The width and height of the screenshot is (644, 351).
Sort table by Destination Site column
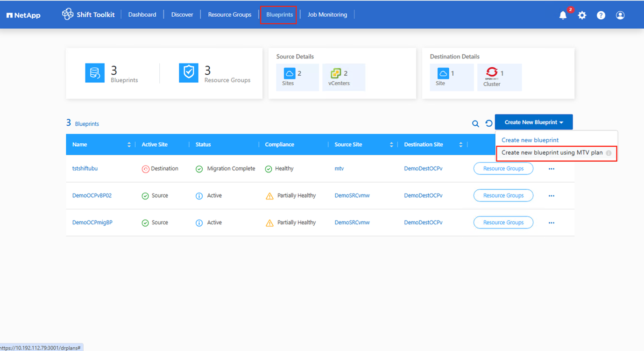(460, 145)
